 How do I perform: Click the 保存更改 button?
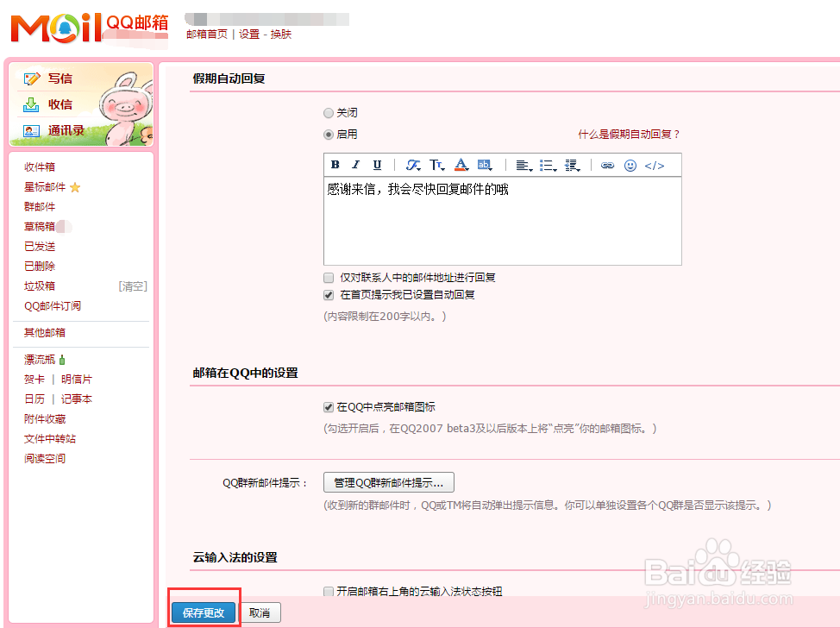tap(204, 612)
